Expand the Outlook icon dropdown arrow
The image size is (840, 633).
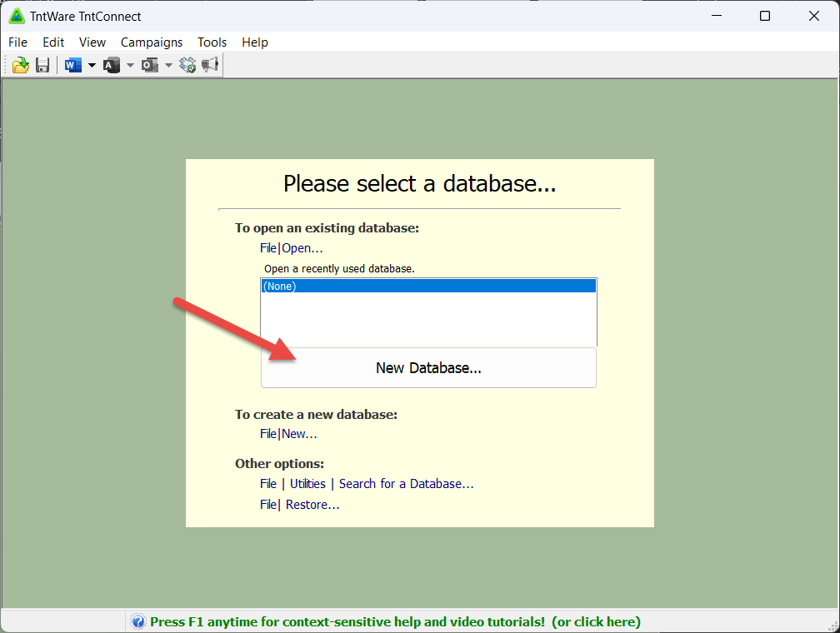tap(168, 65)
